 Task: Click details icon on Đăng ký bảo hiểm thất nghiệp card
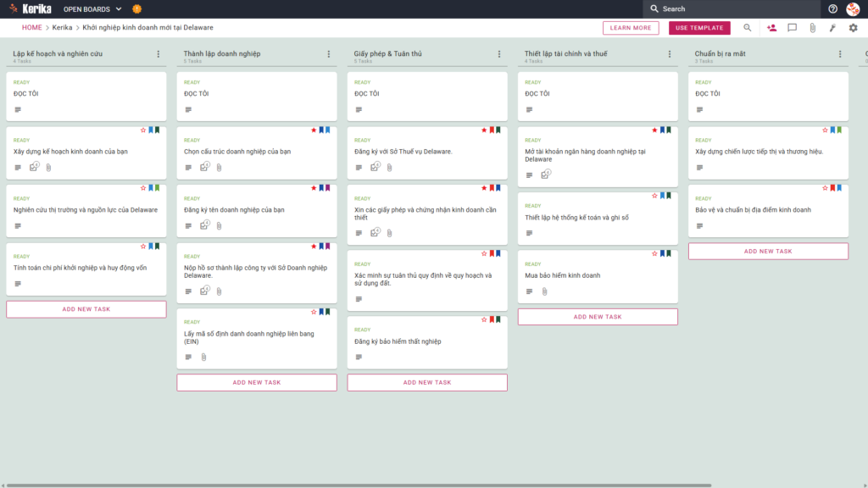[359, 358]
